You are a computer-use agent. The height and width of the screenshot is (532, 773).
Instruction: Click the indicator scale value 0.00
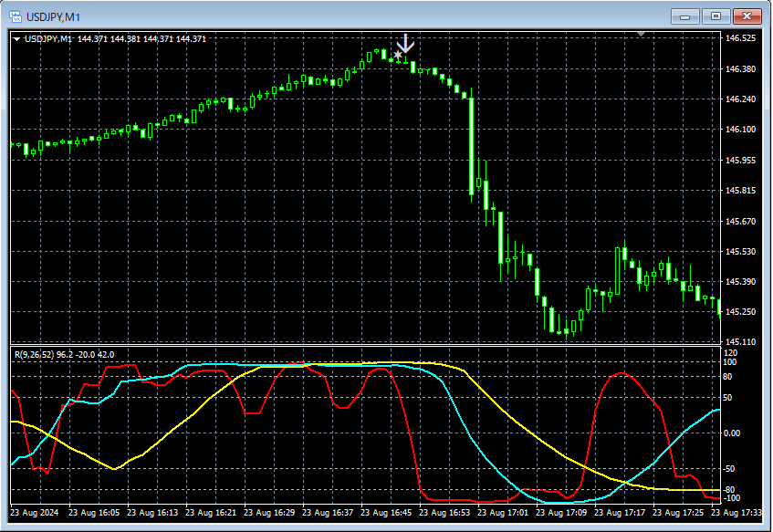point(732,433)
